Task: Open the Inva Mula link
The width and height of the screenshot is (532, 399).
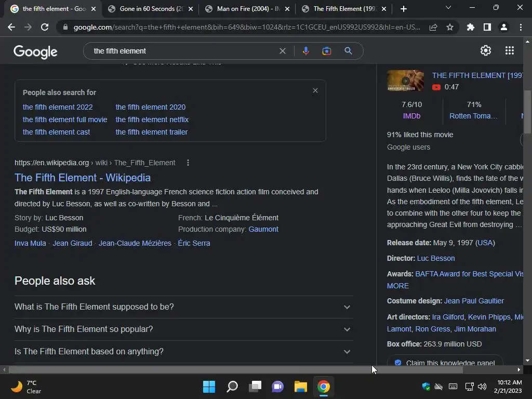Action: [30, 243]
